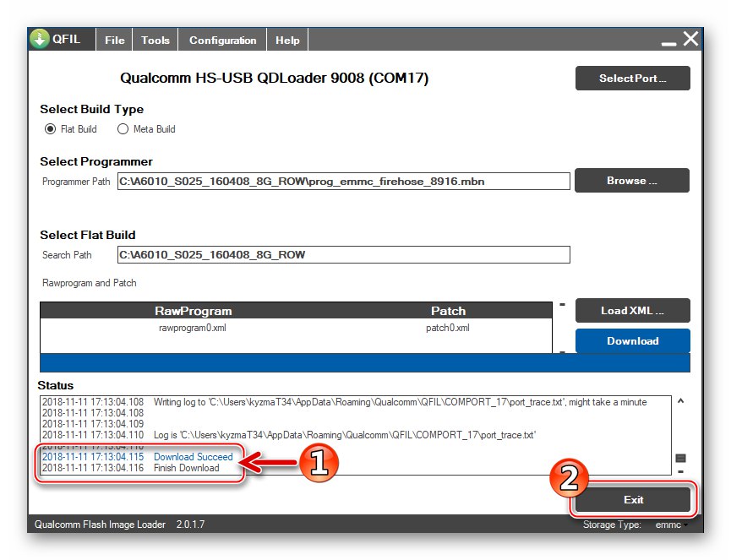731x560 pixels.
Task: Click the version 2.0.1.7 status bar text
Action: (x=190, y=525)
